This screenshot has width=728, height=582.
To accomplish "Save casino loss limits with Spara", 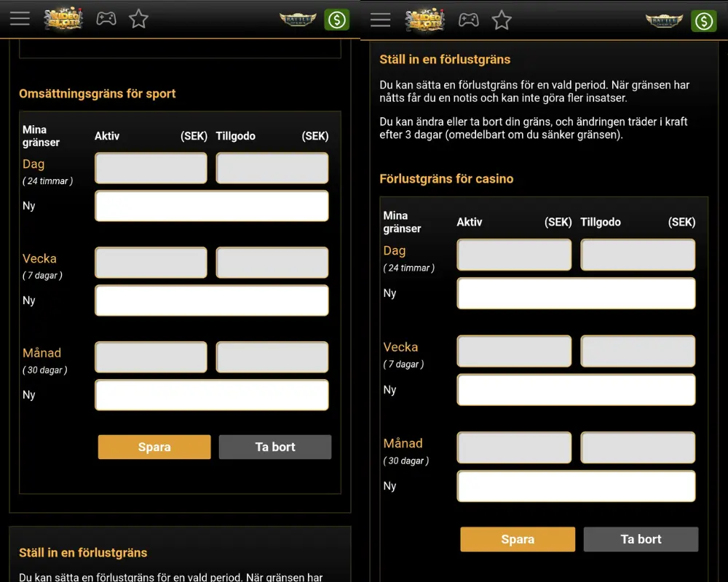I will click(x=518, y=539).
